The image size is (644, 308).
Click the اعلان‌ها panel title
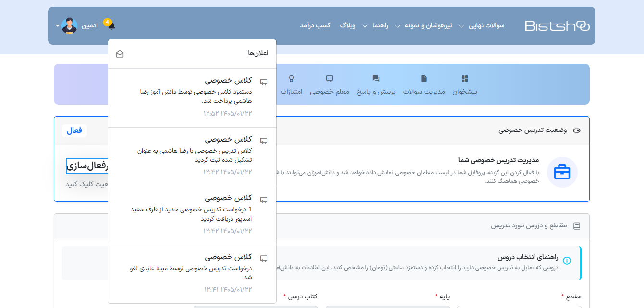(258, 53)
